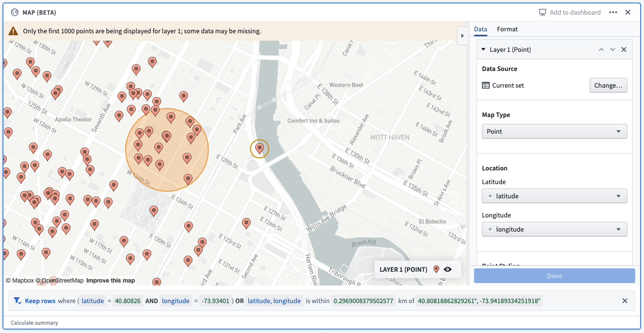The width and height of the screenshot is (644, 333).
Task: Click the Current set text
Action: point(508,85)
